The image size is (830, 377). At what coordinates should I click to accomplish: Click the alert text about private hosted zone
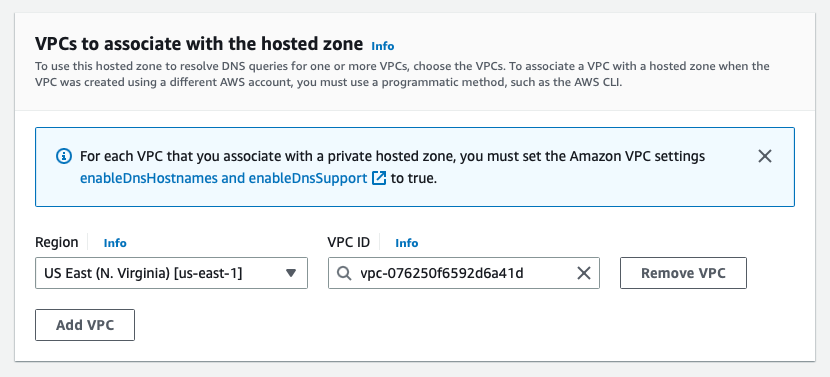(392, 157)
